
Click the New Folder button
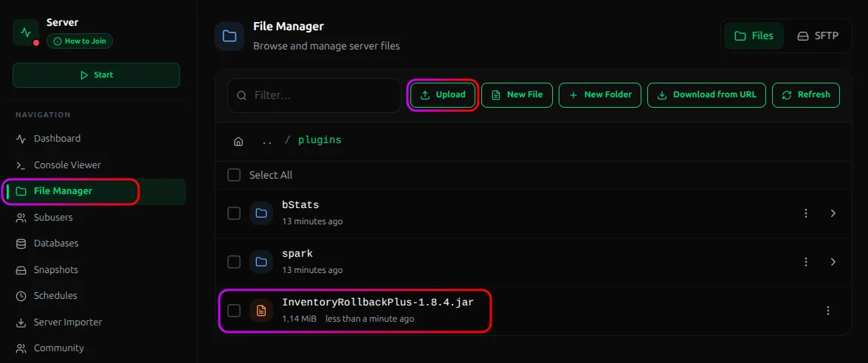(x=600, y=94)
